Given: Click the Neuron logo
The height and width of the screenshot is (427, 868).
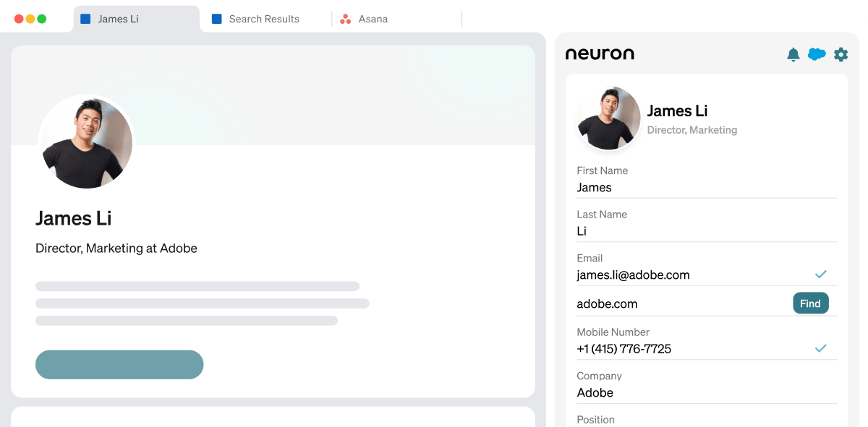Looking at the screenshot, I should [x=600, y=53].
